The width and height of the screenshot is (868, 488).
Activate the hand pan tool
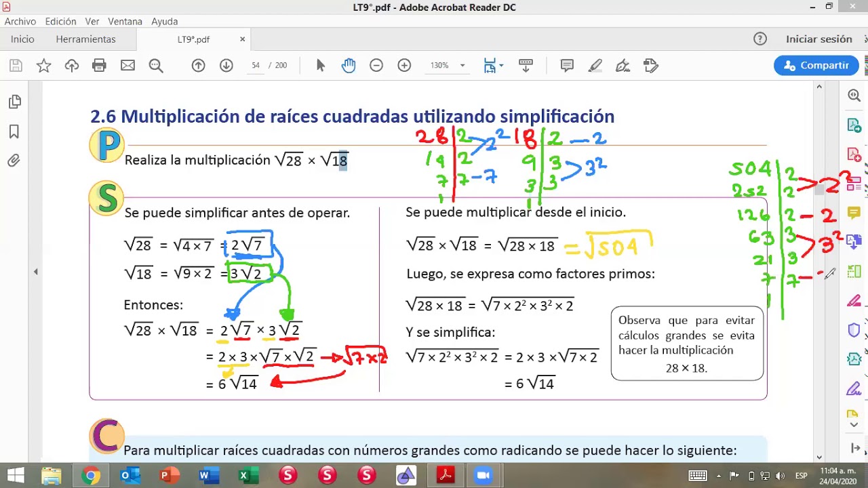tap(349, 66)
